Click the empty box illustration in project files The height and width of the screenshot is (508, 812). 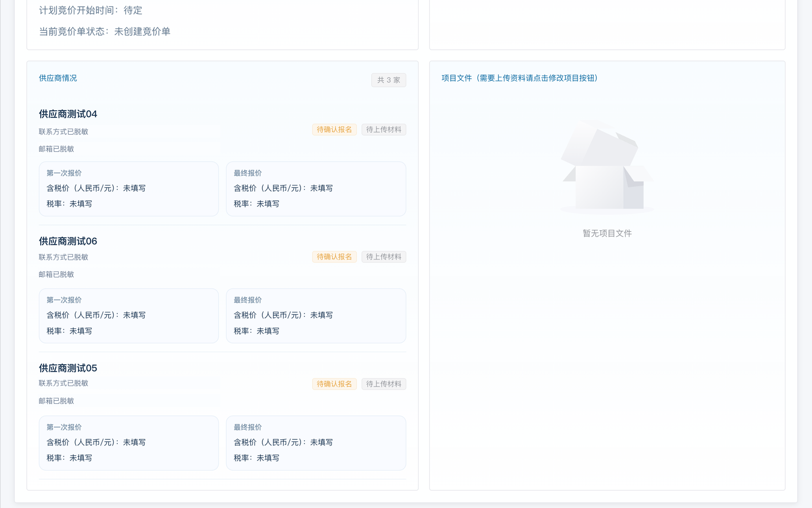click(607, 168)
